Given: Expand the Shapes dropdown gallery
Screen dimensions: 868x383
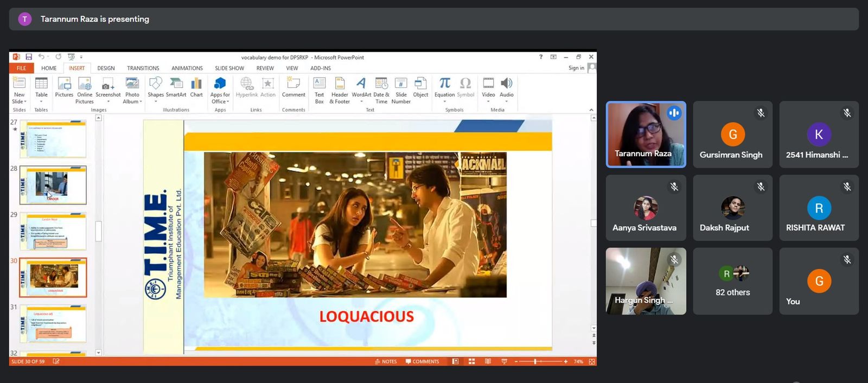Looking at the screenshot, I should [x=156, y=101].
